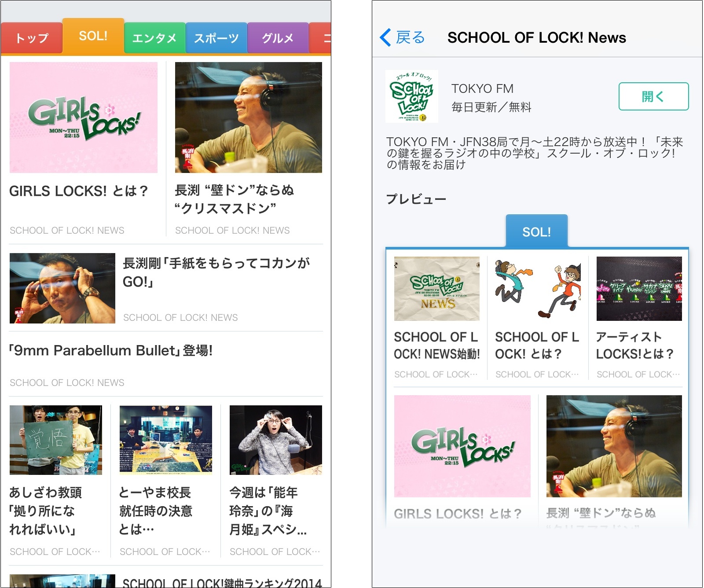The height and width of the screenshot is (588, 704).
Task: Tap the artist LOCKS logos thumbnail
Action: tap(639, 289)
